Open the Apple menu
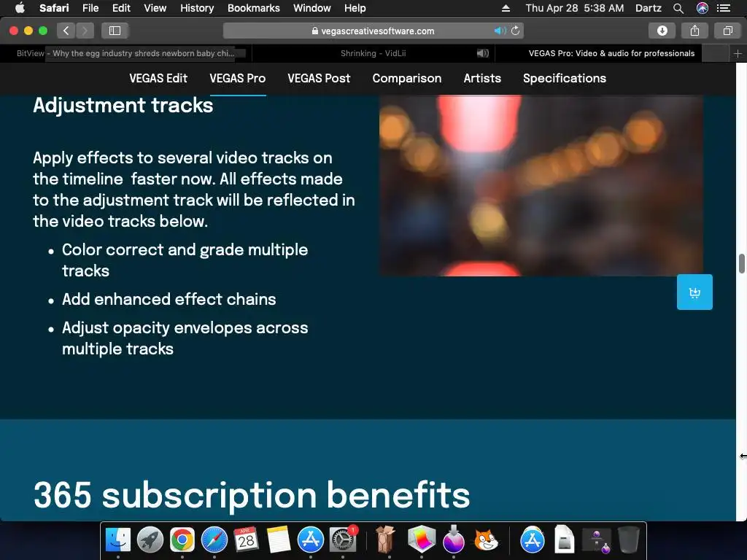Screen dimensions: 747x560 tap(20, 8)
